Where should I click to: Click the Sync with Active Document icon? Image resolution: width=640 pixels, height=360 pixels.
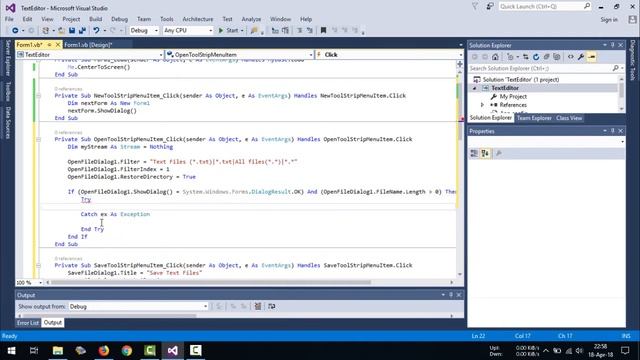(526, 57)
